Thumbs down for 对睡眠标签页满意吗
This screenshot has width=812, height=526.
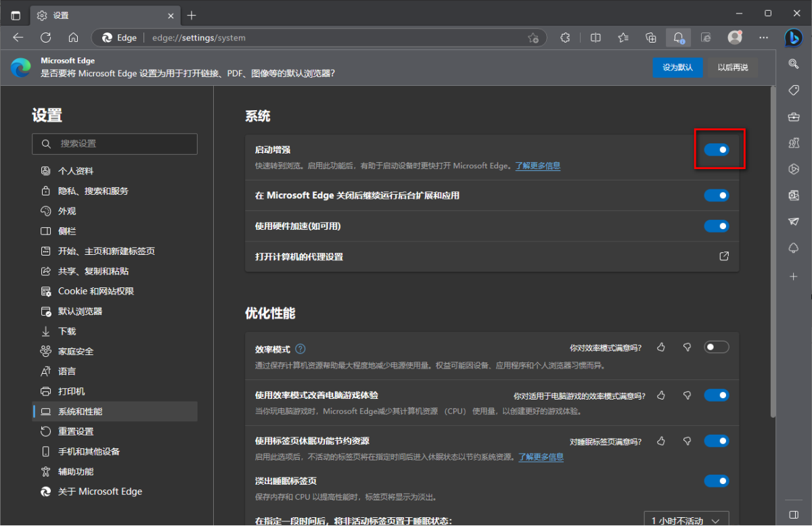point(687,441)
